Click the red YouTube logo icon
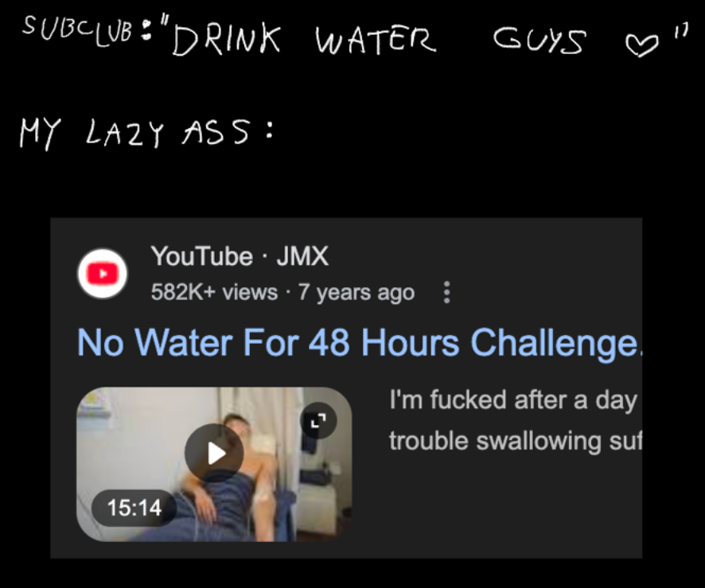This screenshot has width=705, height=588. click(103, 274)
